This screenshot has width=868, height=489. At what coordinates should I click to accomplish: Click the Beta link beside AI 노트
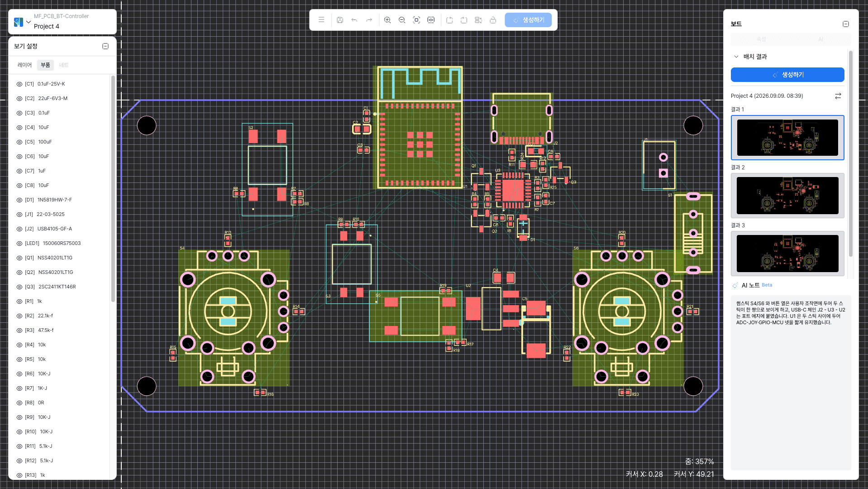pos(767,285)
